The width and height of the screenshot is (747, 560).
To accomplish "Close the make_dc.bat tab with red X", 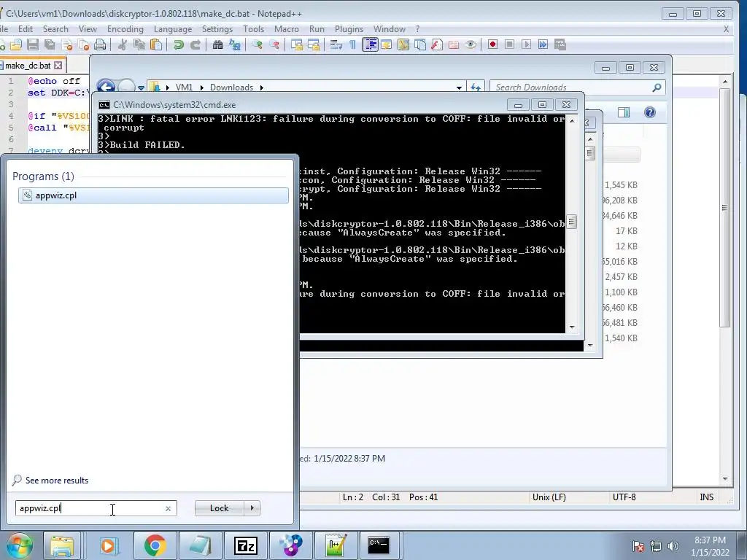I will (58, 65).
